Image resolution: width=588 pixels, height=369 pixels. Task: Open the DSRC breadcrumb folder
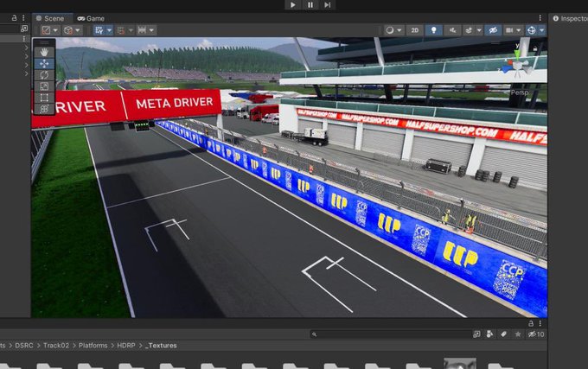click(x=24, y=346)
